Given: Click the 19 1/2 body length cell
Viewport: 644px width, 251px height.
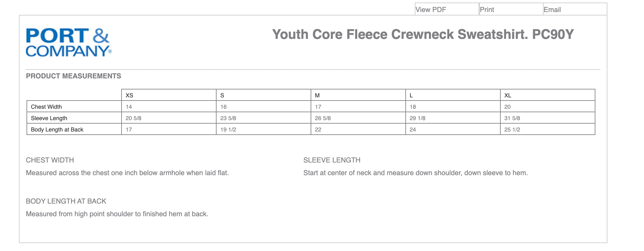Looking at the screenshot, I should [x=228, y=130].
